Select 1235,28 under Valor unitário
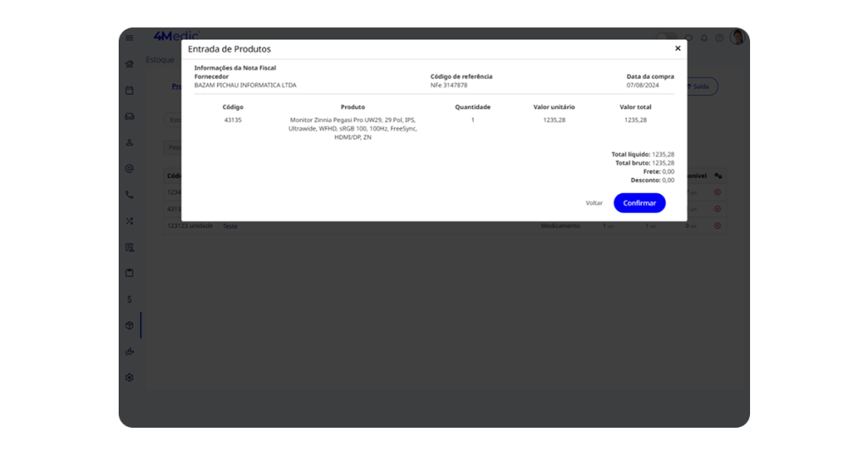 pos(554,120)
